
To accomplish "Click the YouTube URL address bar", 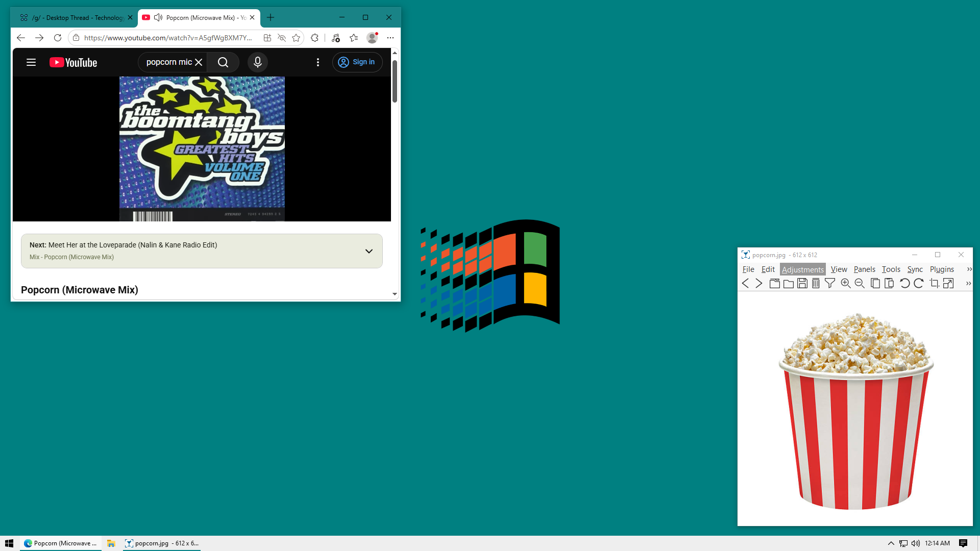I will 168,38.
